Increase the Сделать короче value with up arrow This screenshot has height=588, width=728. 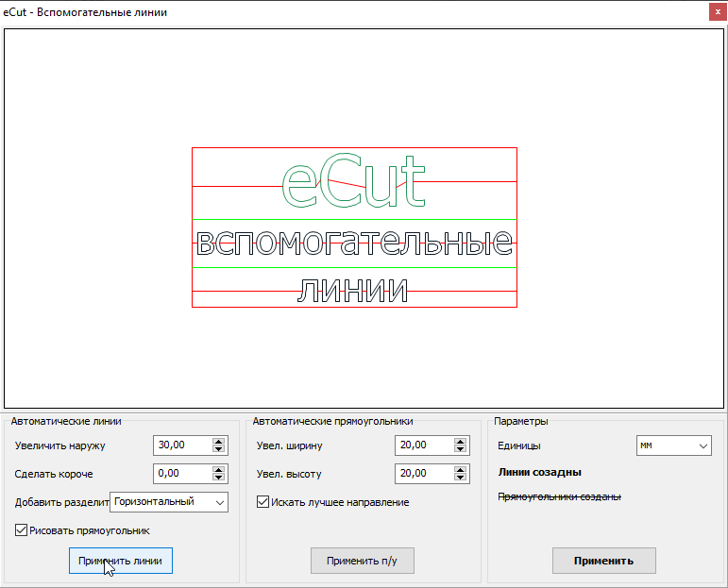219,470
